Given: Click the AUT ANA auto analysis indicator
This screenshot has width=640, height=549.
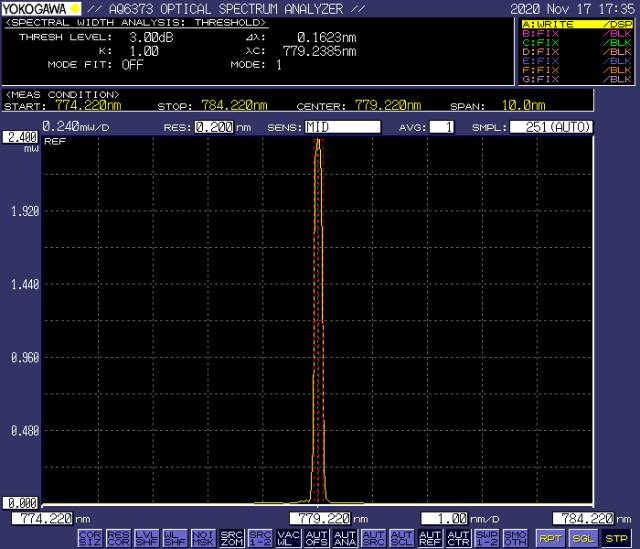Looking at the screenshot, I should coord(344,539).
